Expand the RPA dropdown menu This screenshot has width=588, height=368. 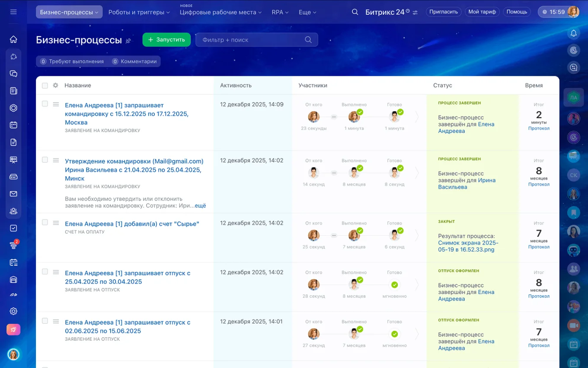click(x=280, y=12)
